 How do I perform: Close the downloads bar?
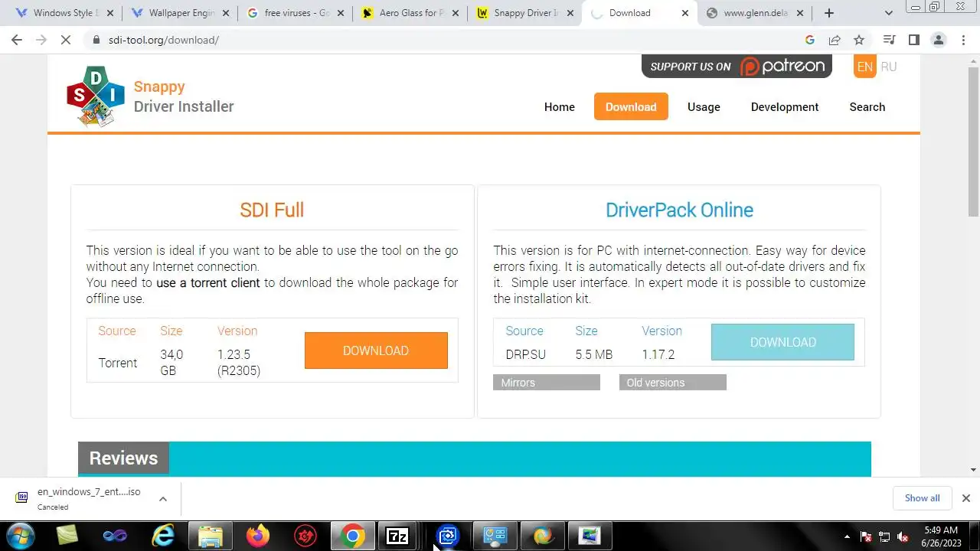(966, 498)
